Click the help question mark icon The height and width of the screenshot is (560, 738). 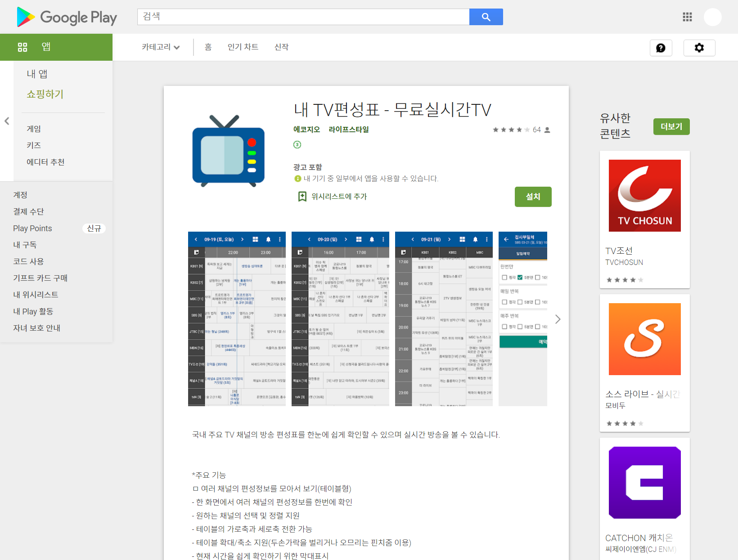(661, 48)
